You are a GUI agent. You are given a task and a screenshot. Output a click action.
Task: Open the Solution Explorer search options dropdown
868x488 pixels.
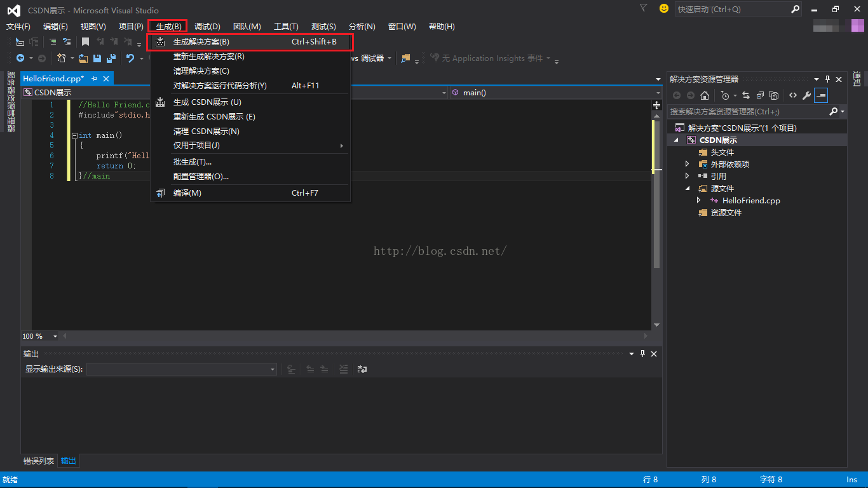(x=843, y=111)
